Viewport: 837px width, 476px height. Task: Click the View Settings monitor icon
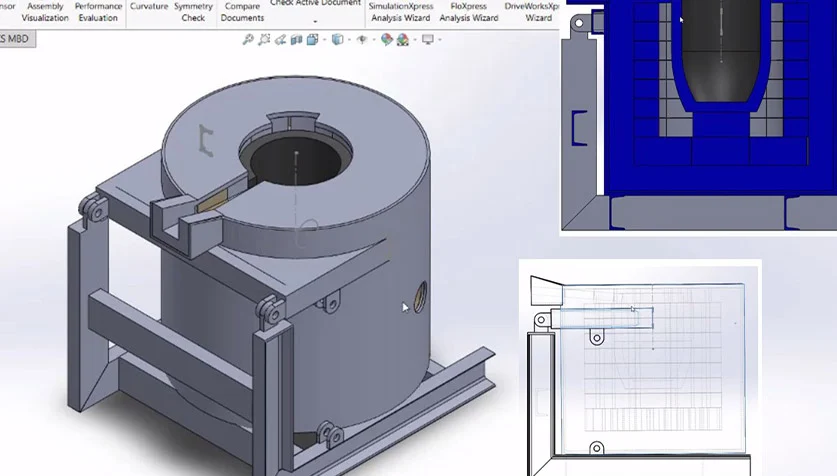pos(428,39)
